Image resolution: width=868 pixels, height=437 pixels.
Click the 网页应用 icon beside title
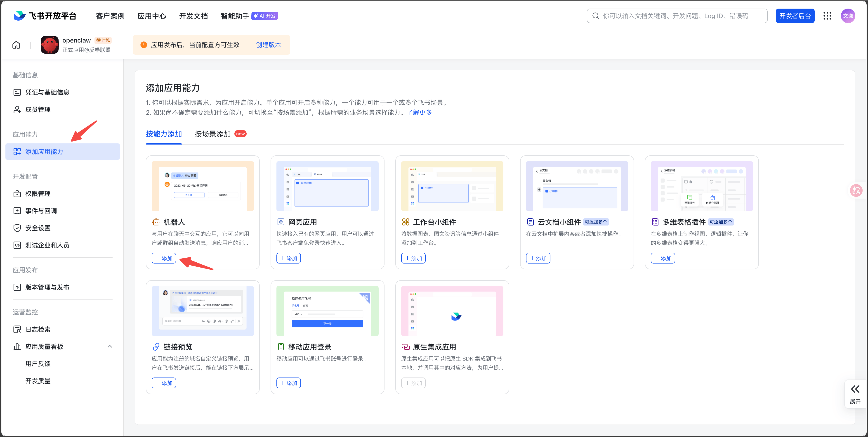point(281,222)
